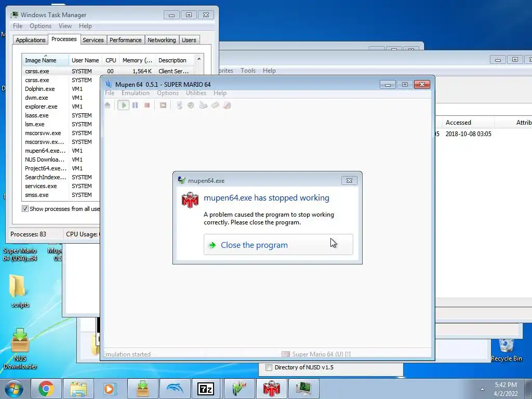The width and height of the screenshot is (532, 399).
Task: Switch to Networking tab in Task Manager
Action: 162,40
